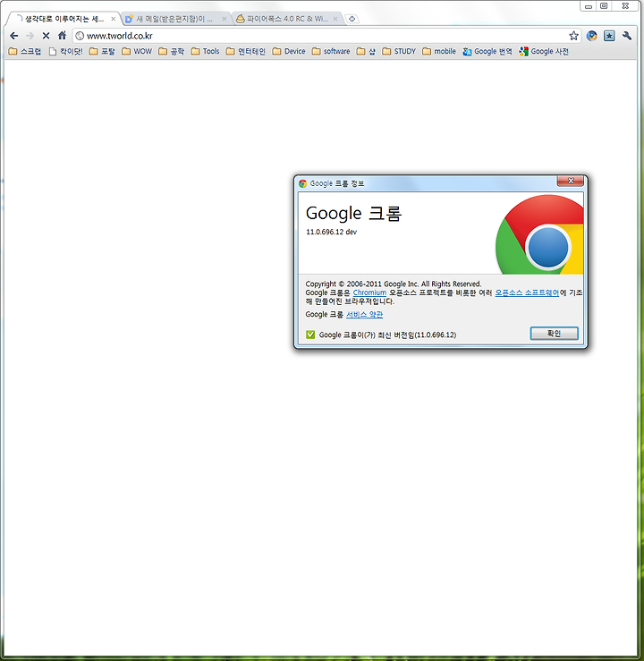Click the blue star extension icon
Image resolution: width=644 pixels, height=661 pixels.
click(x=609, y=36)
